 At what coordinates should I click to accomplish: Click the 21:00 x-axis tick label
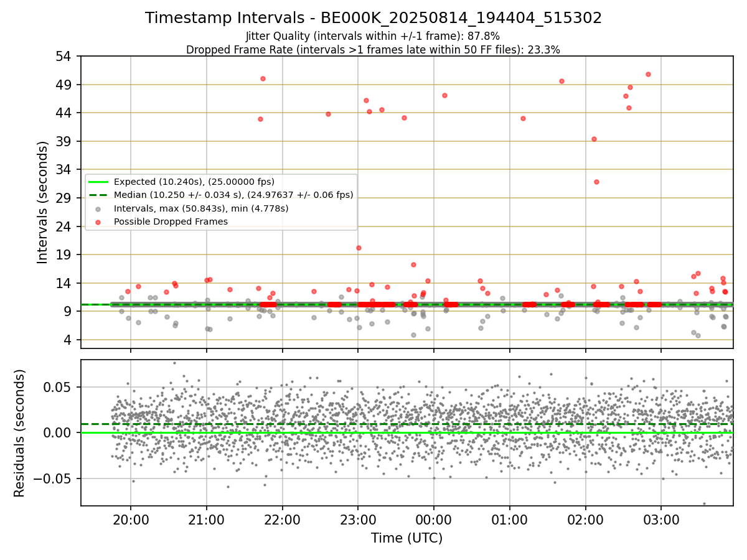(x=206, y=519)
